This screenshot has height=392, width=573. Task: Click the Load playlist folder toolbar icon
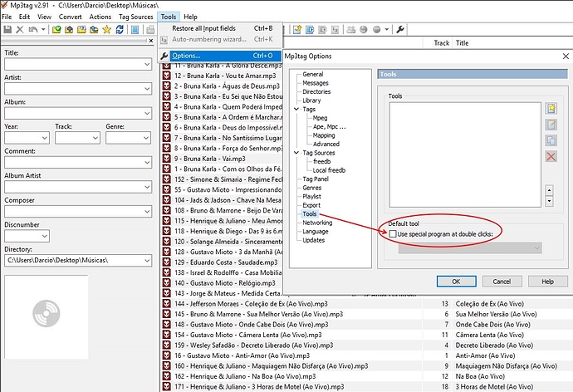pyautogui.click(x=81, y=30)
